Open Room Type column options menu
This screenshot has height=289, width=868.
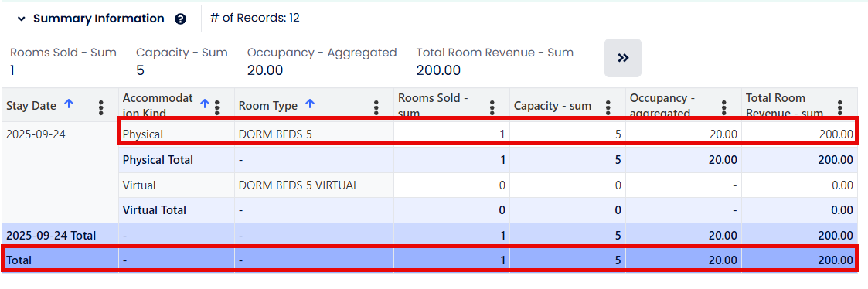click(x=376, y=107)
